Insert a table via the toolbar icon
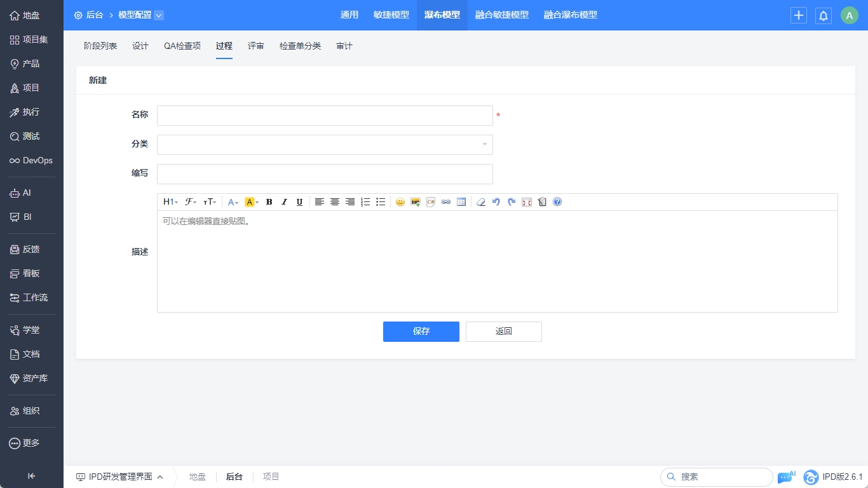Viewport: 868px width, 488px height. 461,202
